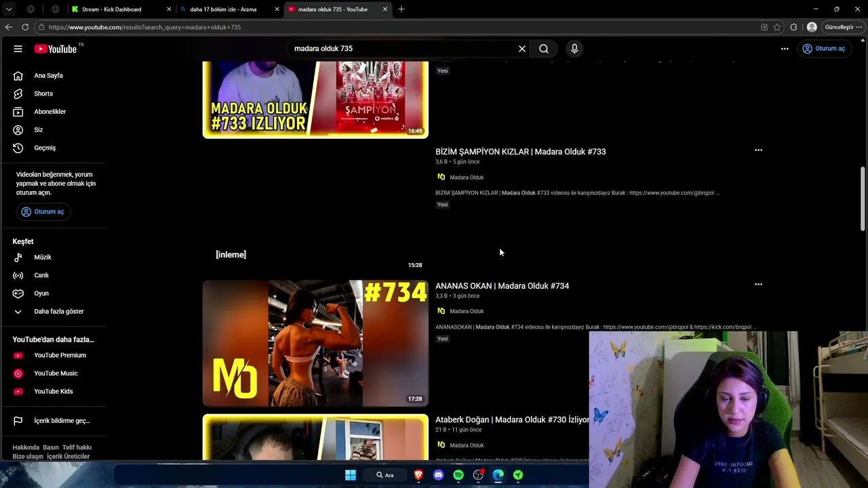
Task: Open browser extensions puzzle icon
Action: (793, 27)
